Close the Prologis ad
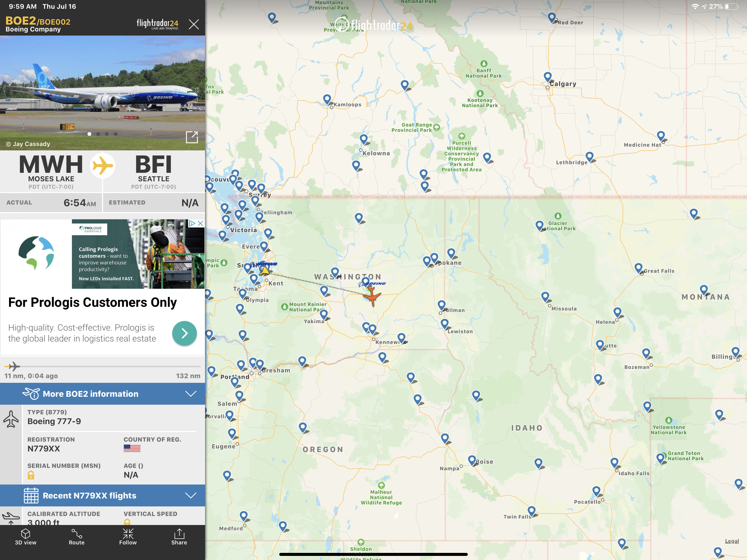This screenshot has height=560, width=747. [x=200, y=223]
